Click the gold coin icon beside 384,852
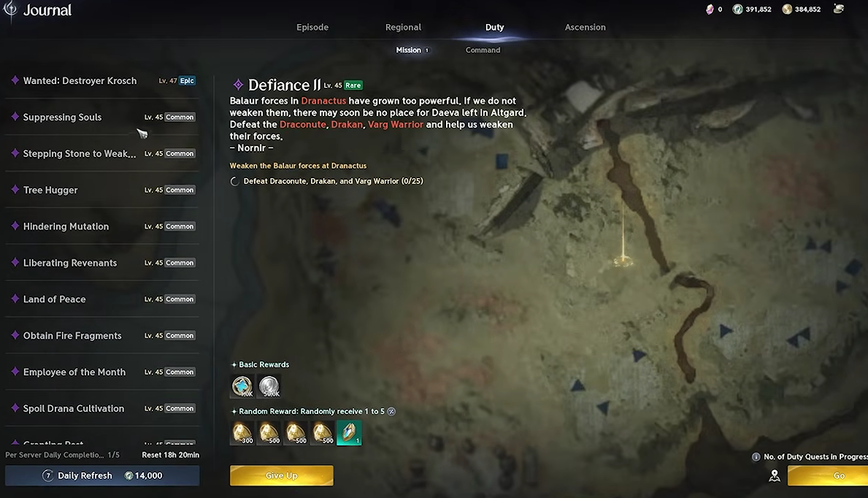This screenshot has height=498, width=868. point(787,9)
